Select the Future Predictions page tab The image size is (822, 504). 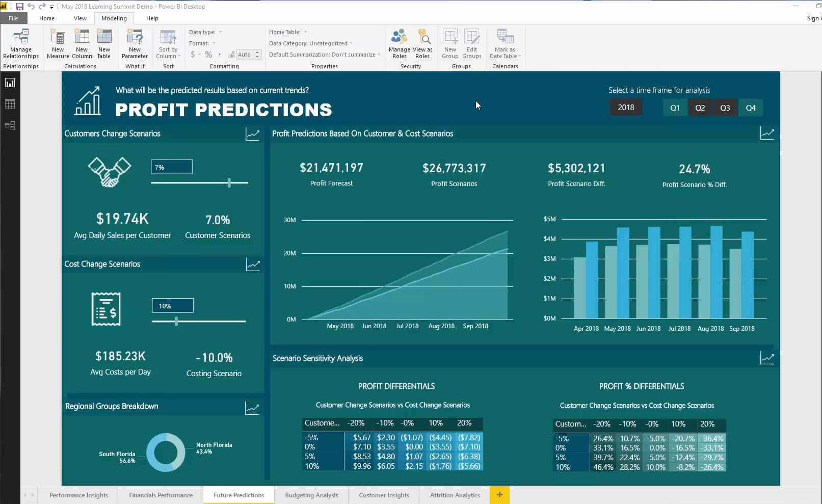239,495
